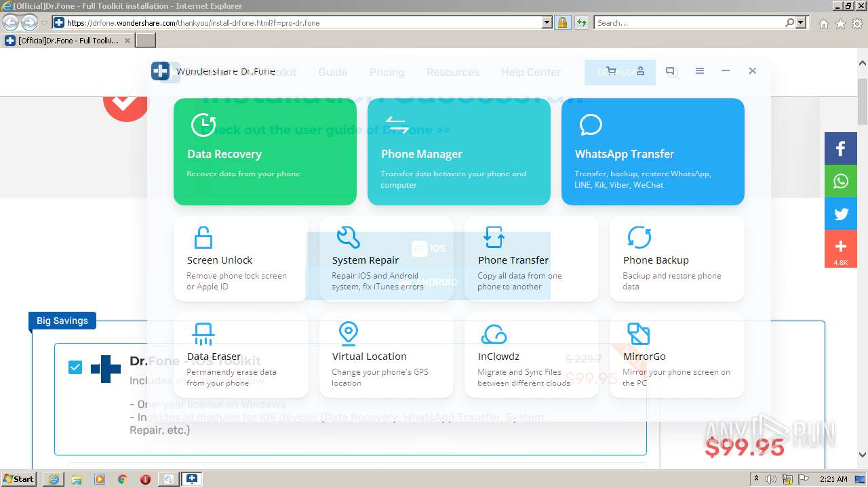Open the Resources menu on the webpage
The width and height of the screenshot is (868, 488).
coord(452,72)
